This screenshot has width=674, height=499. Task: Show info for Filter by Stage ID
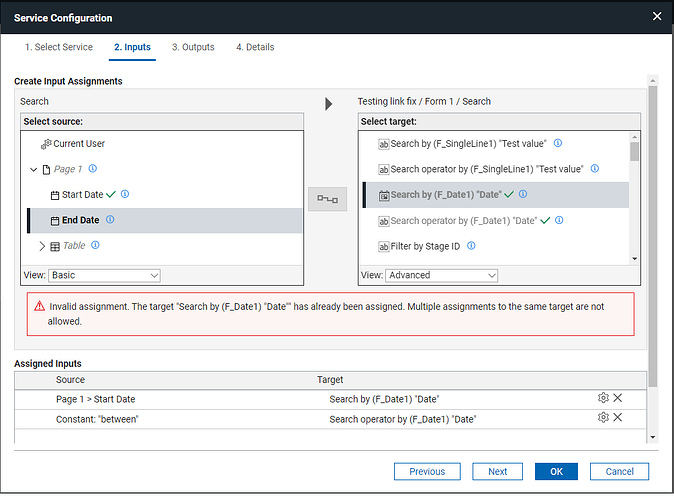pos(471,246)
